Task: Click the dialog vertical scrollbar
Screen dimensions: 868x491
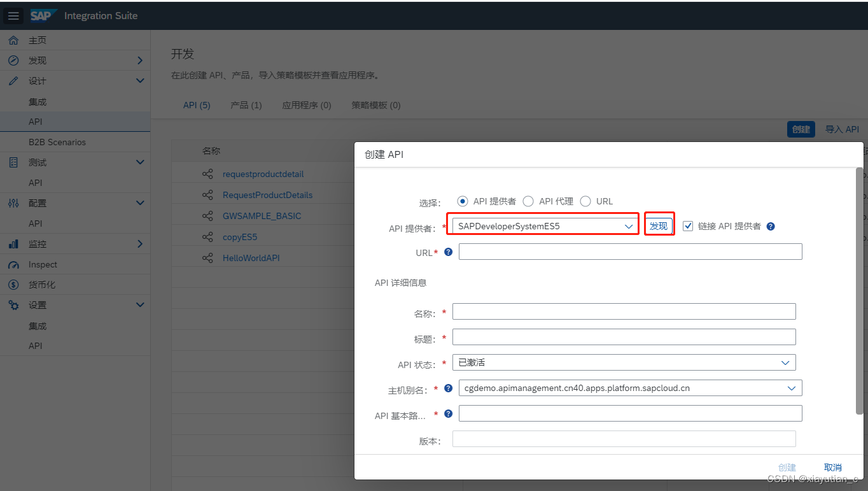Action: pos(860,290)
